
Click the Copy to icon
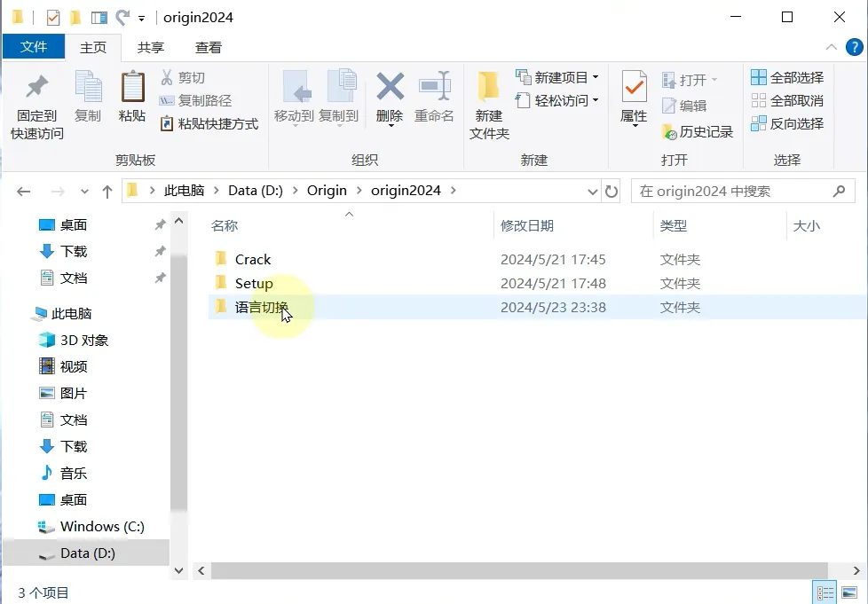340,87
